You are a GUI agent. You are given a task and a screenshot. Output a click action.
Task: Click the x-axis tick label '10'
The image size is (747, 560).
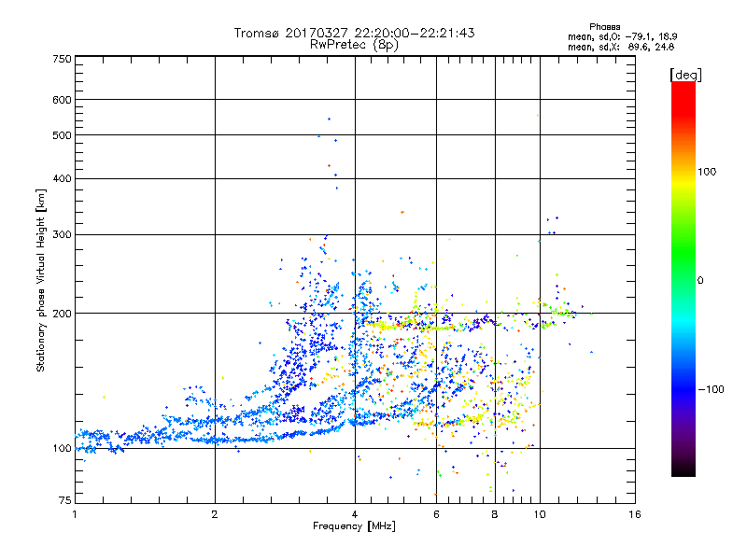tap(540, 514)
